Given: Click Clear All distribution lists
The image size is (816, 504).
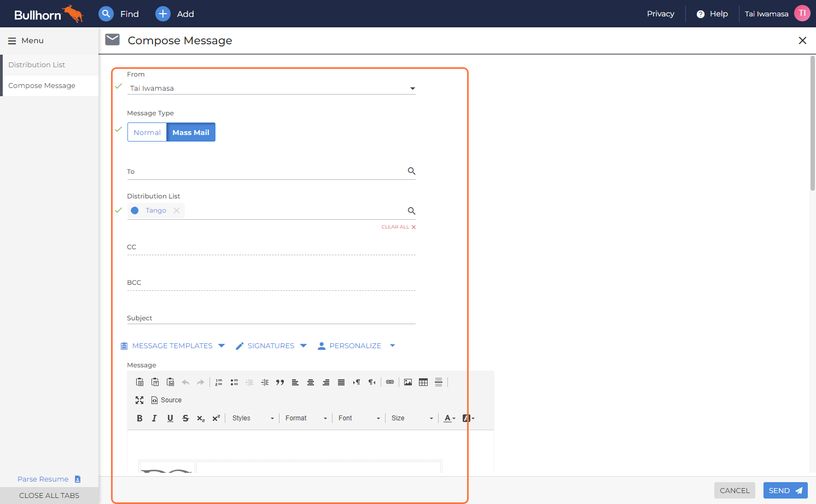Looking at the screenshot, I should (x=399, y=227).
